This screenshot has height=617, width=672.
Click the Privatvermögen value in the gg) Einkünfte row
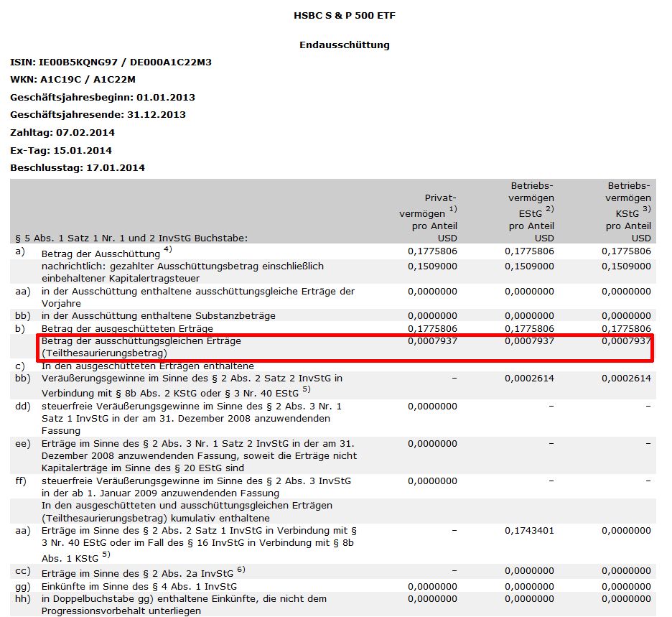point(432,587)
